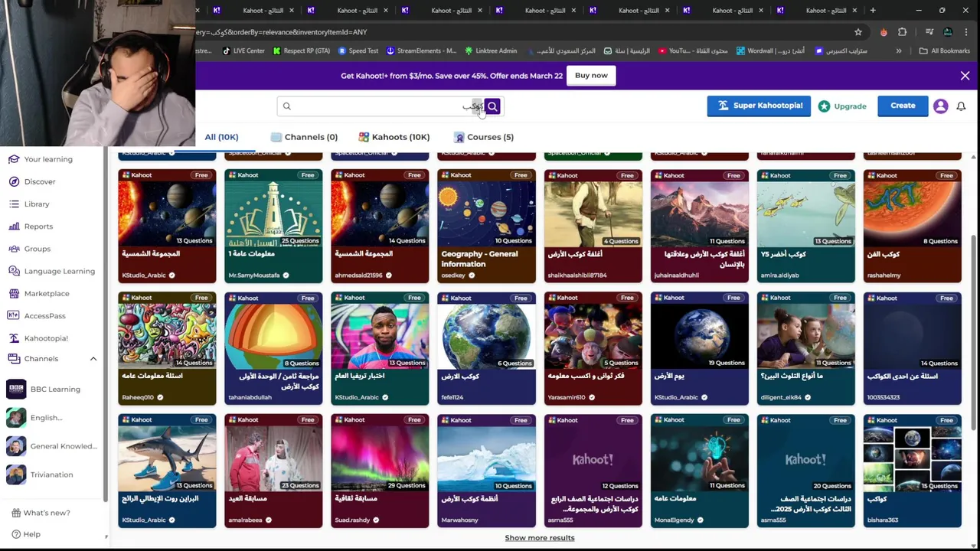Open the All Bookmarks folder

pos(945,51)
